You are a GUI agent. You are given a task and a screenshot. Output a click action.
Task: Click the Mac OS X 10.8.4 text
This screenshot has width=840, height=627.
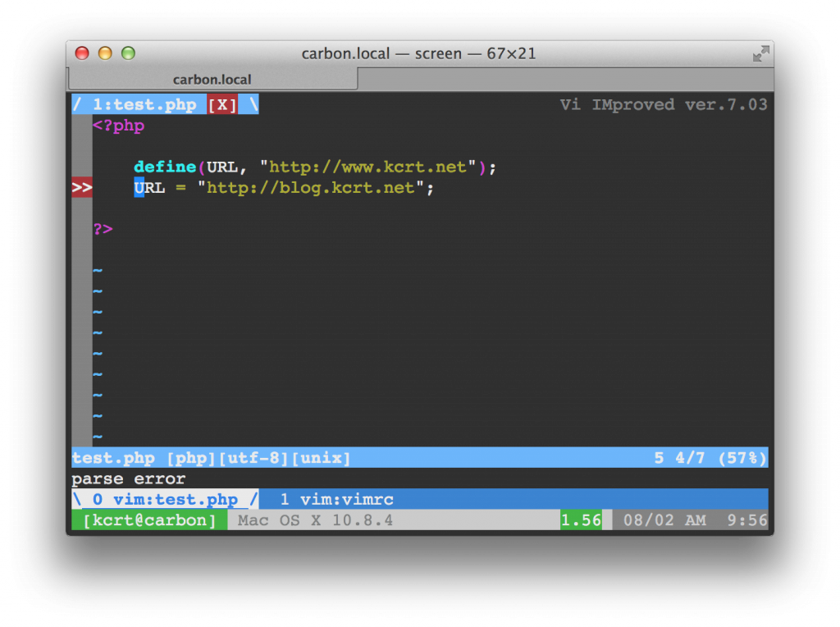coord(315,520)
